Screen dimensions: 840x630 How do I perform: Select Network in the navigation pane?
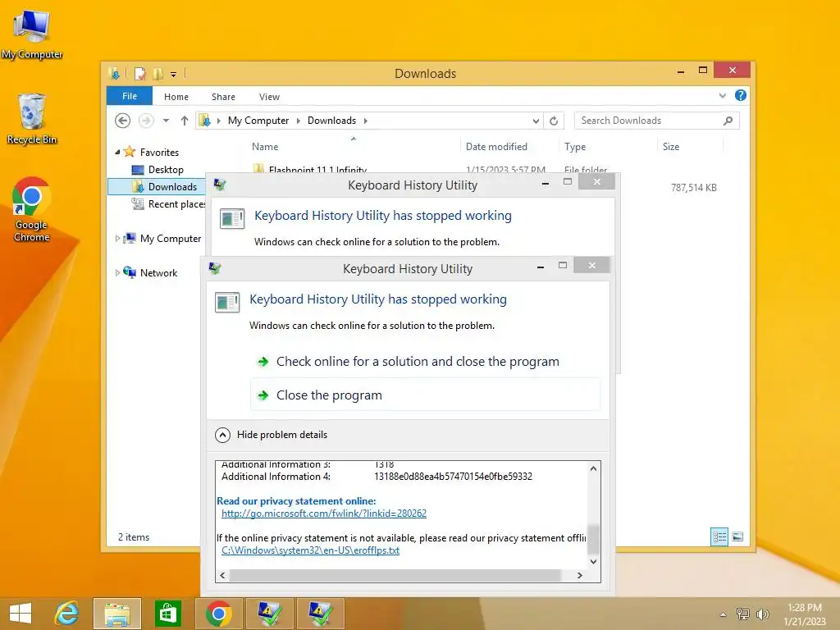158,272
